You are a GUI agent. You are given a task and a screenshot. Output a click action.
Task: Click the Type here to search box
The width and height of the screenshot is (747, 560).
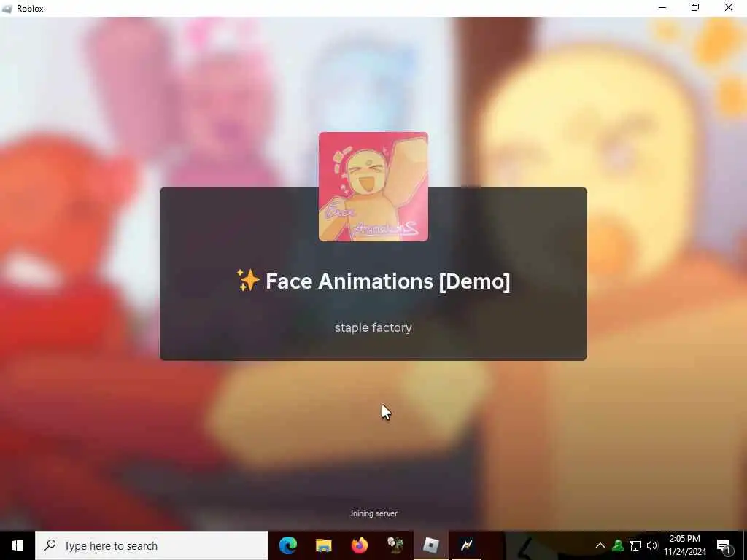coord(152,545)
